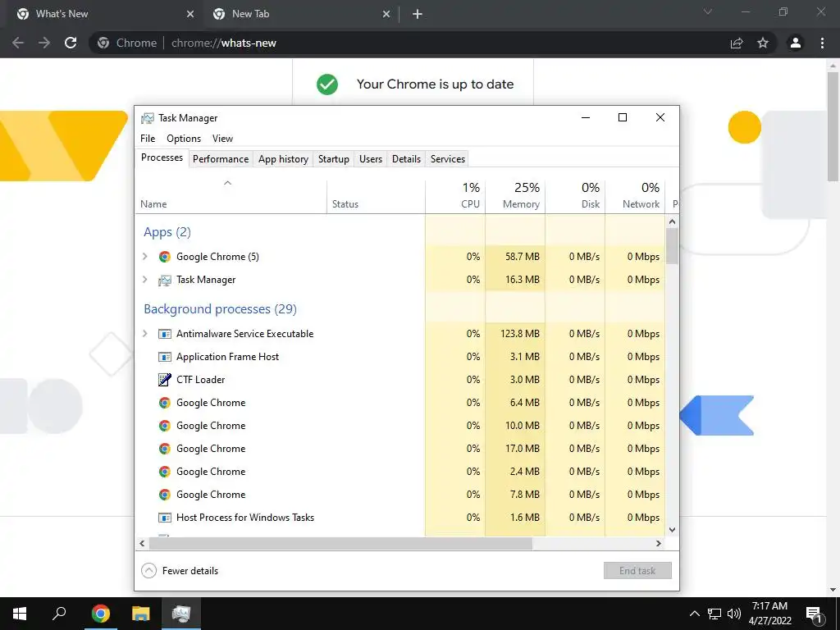
Task: Expand Antimalware Service Executable group
Action: tap(145, 334)
